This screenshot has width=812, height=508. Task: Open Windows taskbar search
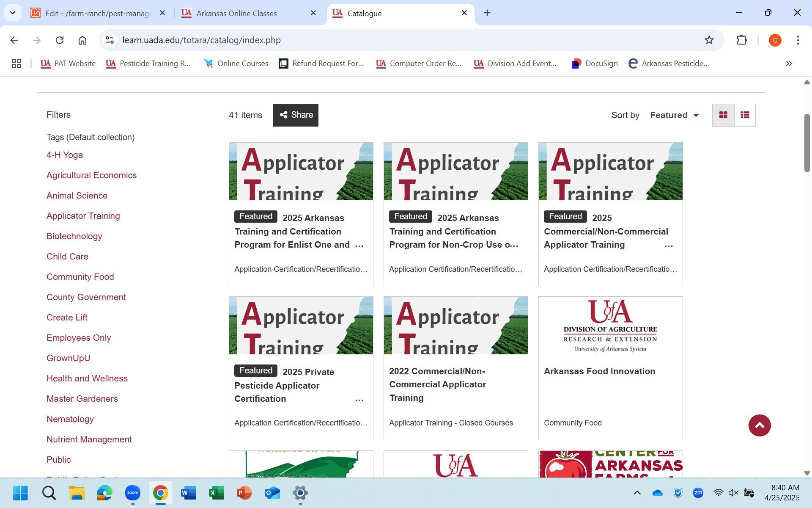tap(49, 493)
